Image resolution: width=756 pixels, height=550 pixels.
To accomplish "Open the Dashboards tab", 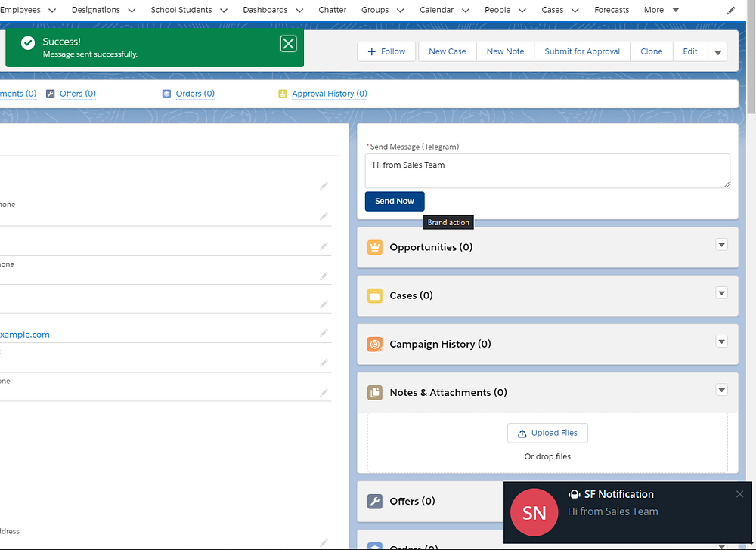I will pos(265,10).
